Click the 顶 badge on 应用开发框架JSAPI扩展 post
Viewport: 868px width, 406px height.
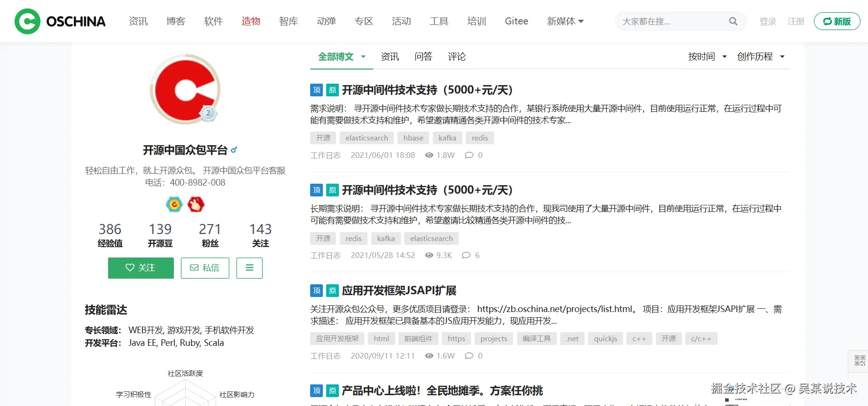317,291
